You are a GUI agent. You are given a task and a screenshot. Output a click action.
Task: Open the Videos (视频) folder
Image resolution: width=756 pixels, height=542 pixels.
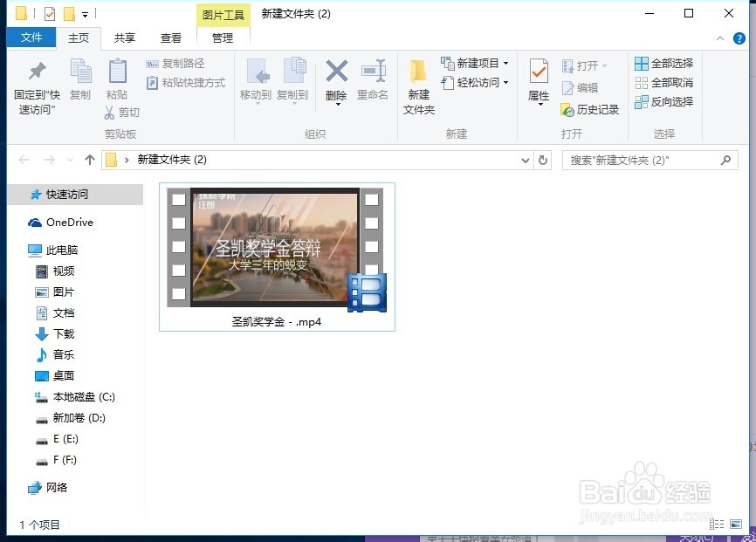(55, 271)
